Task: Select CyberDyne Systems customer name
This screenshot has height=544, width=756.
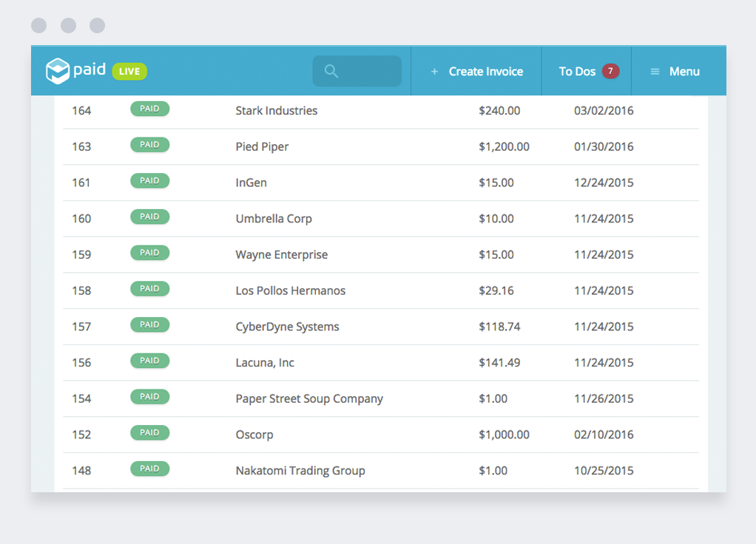Action: (287, 327)
